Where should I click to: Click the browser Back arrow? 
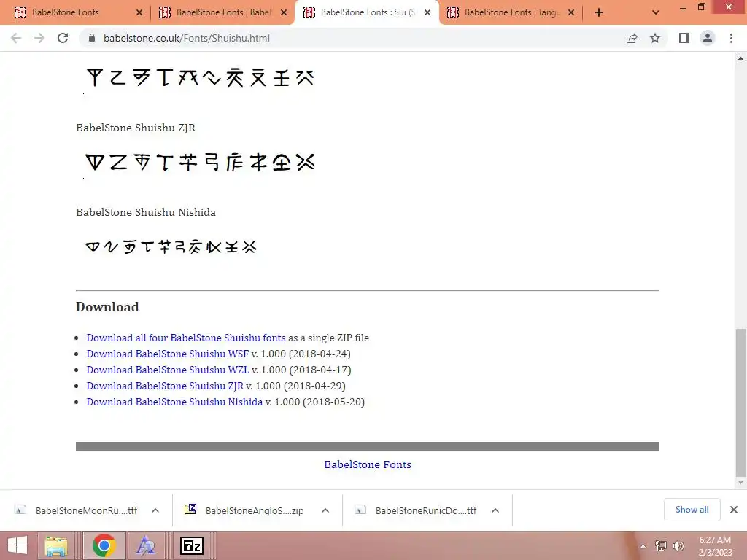(16, 38)
